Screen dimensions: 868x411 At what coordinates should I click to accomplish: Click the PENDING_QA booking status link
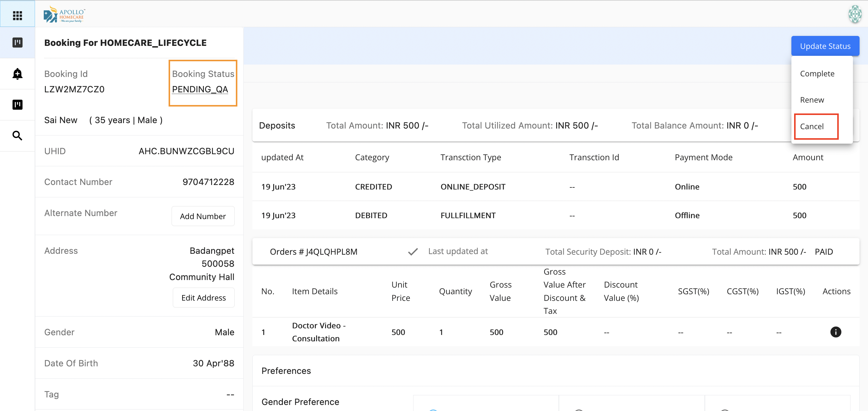tap(200, 89)
